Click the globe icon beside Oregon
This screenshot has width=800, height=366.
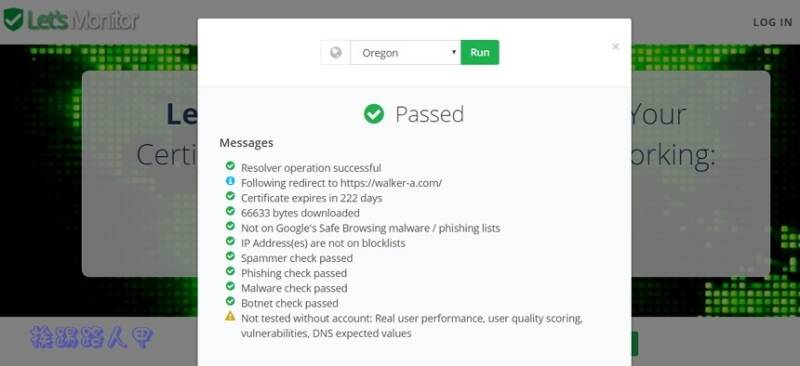(335, 53)
